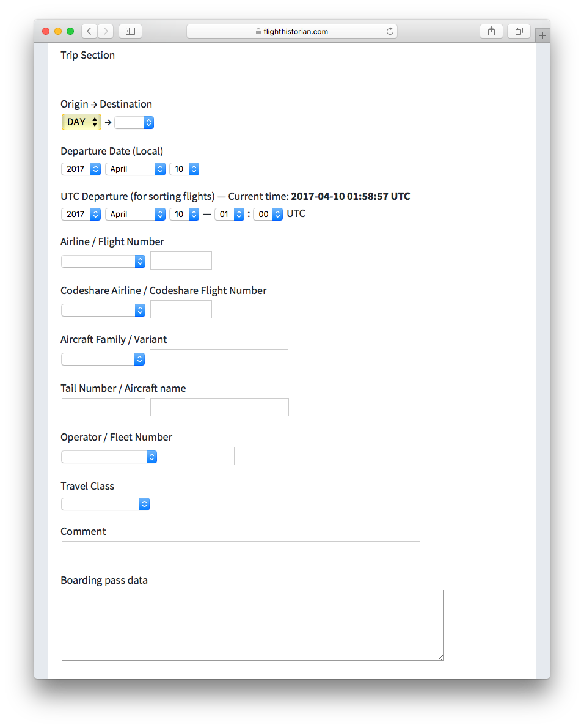The image size is (584, 728).
Task: Open the destination airport dropdown
Action: coord(134,122)
